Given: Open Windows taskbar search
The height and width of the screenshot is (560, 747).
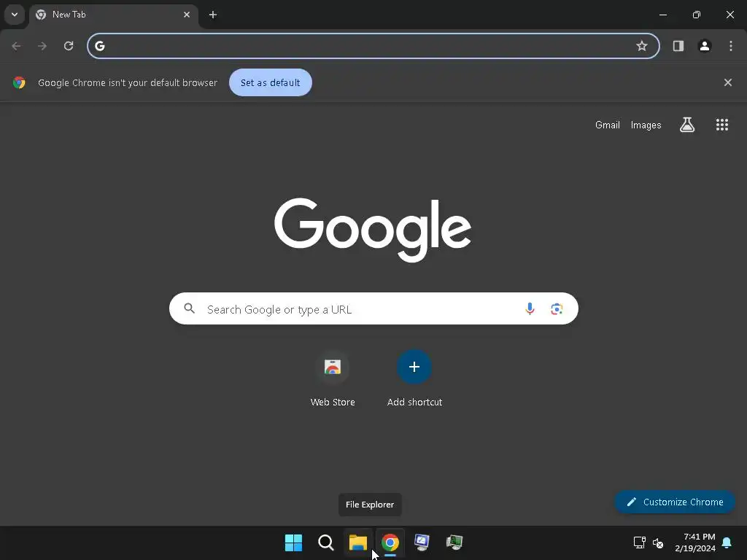Looking at the screenshot, I should click(x=326, y=542).
